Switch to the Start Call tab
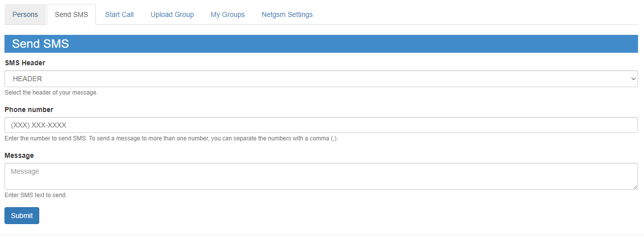Viewport: 644px width, 240px height. (119, 14)
